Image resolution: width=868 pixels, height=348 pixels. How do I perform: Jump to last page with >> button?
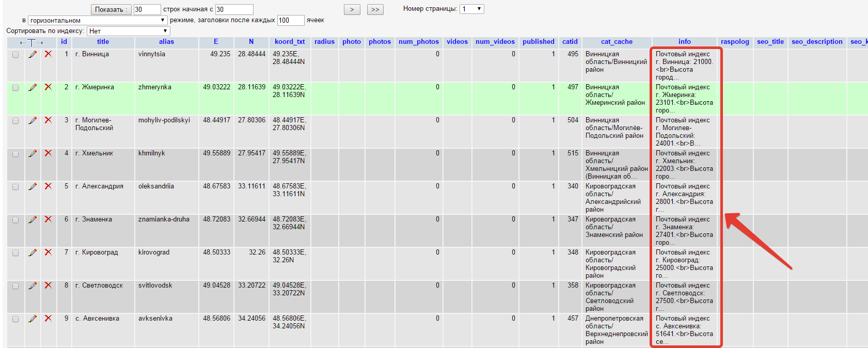click(x=375, y=9)
